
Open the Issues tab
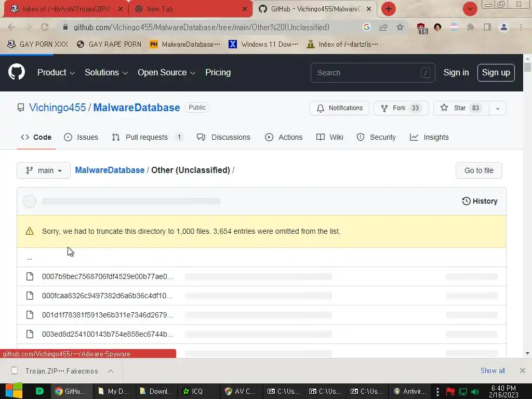pyautogui.click(x=81, y=137)
